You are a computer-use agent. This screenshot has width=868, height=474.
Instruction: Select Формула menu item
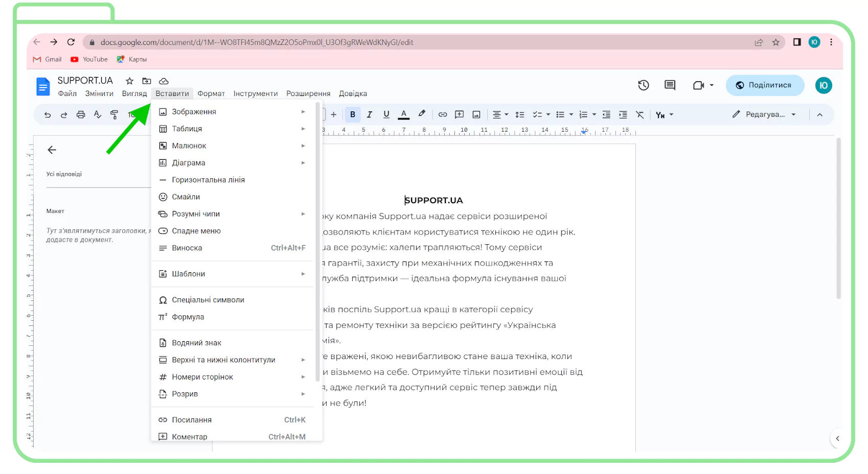[x=233, y=317]
